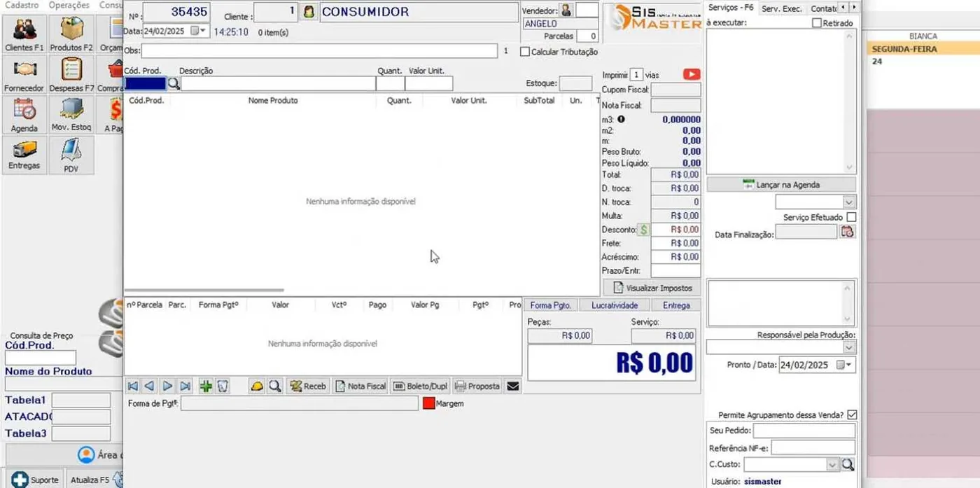The height and width of the screenshot is (488, 980).
Task: Click red Margem color indicator
Action: 429,403
